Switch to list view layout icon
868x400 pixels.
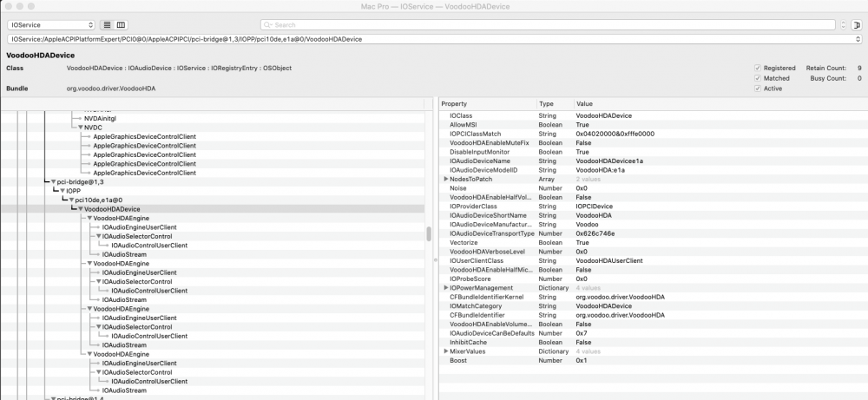pyautogui.click(x=107, y=25)
